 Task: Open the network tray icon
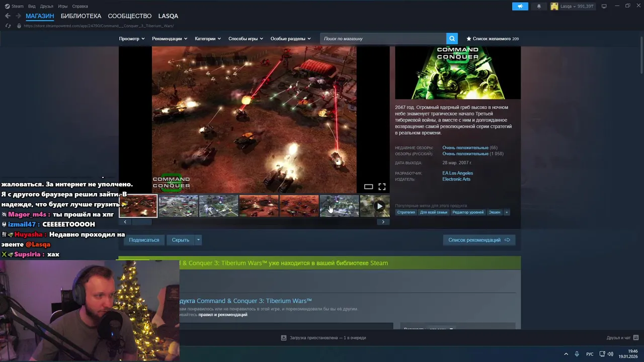coord(602,354)
